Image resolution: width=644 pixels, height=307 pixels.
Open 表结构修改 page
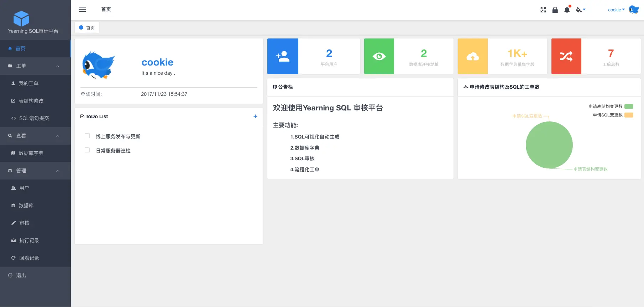(35, 101)
